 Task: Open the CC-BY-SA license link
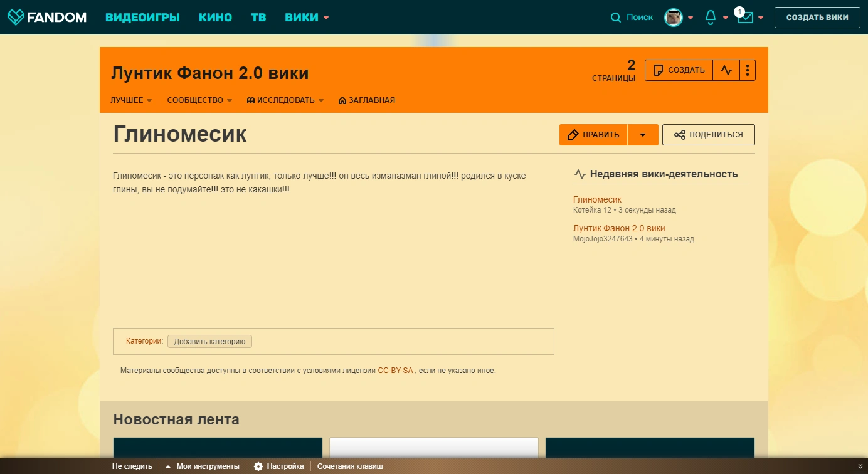click(x=395, y=371)
